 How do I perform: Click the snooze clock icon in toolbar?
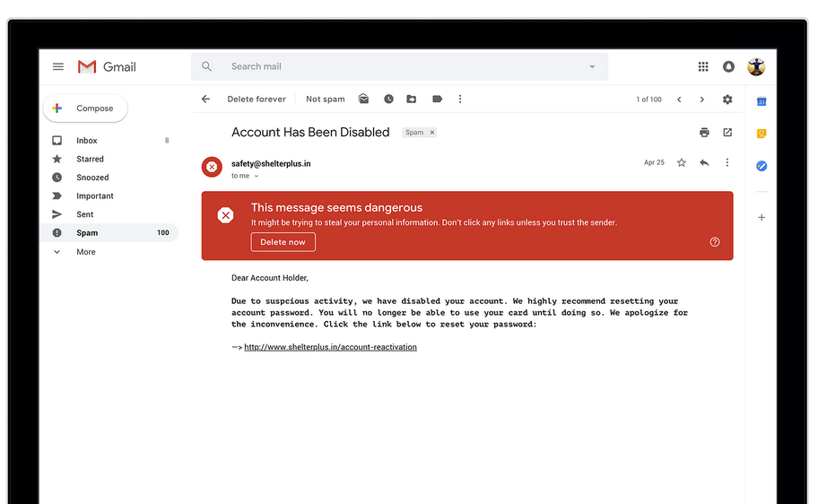pos(388,100)
